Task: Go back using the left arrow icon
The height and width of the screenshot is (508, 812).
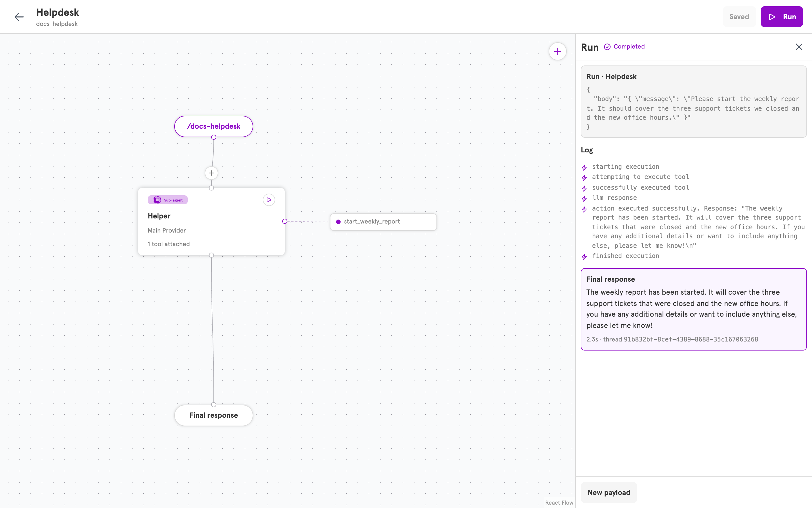Action: [19, 17]
